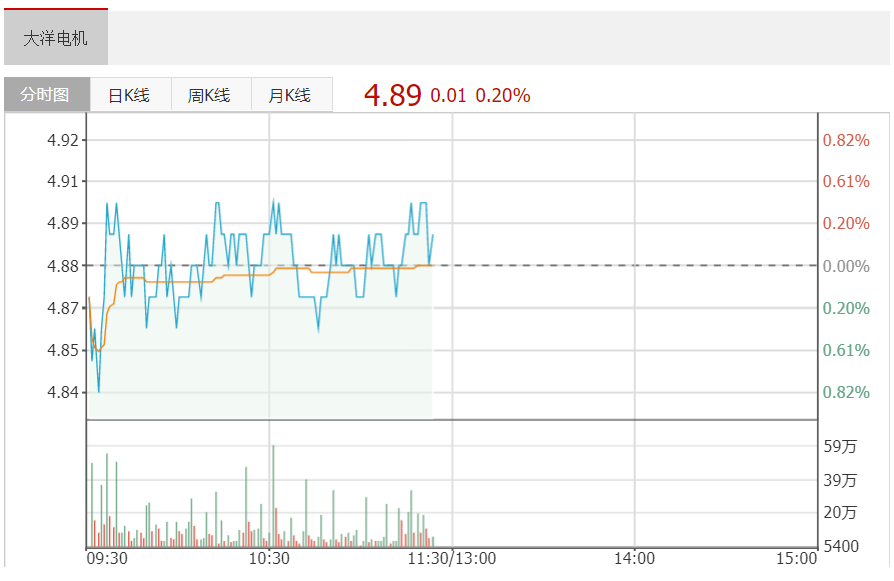Click the 59万 volume axis label
Viewport: 894px width, 581px height.
click(x=840, y=446)
